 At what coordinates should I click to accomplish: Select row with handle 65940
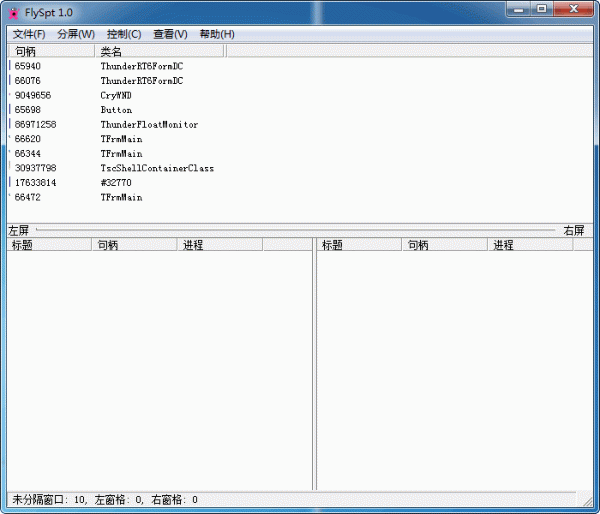(28, 66)
